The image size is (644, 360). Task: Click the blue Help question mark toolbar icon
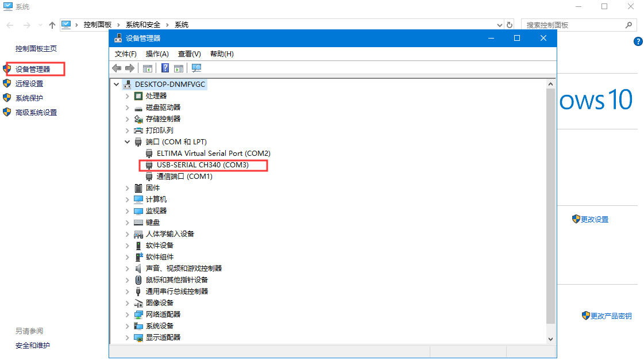[165, 68]
